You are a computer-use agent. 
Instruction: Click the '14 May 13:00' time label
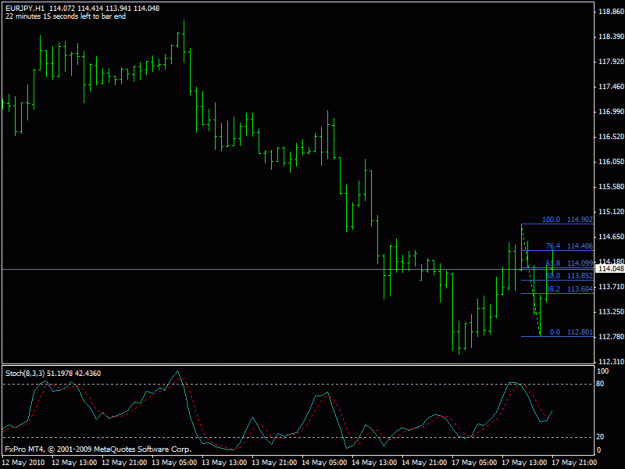pos(374,463)
